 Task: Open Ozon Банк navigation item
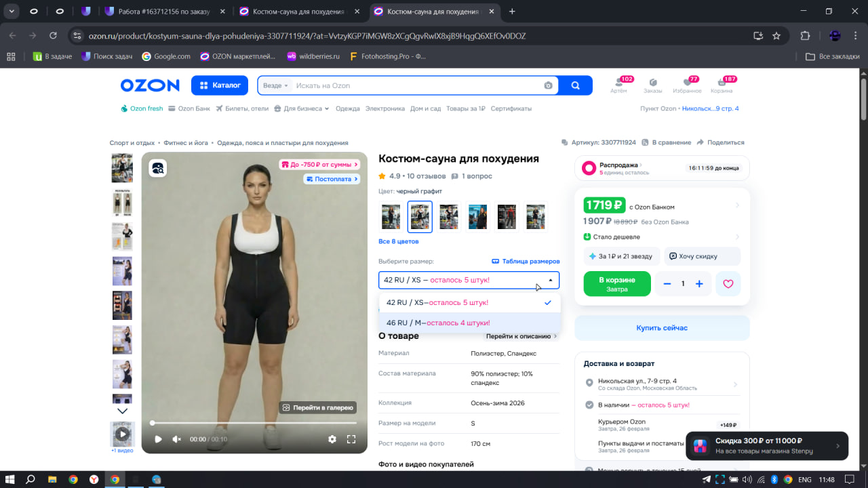189,108
